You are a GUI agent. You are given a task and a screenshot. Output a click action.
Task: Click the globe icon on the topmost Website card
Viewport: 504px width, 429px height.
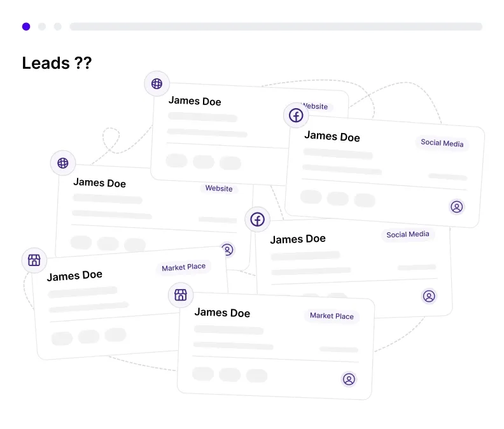(x=157, y=83)
